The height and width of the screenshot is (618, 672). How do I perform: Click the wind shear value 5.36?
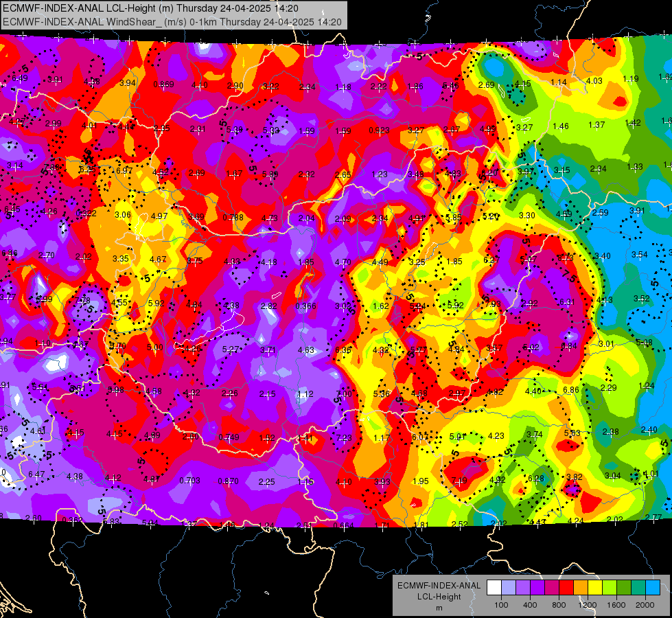point(382,393)
